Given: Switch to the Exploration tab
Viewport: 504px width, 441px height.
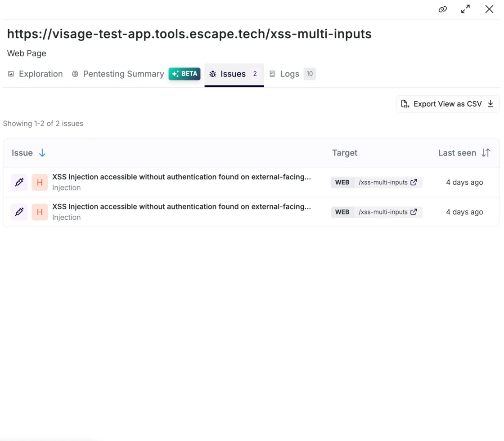Looking at the screenshot, I should (35, 74).
